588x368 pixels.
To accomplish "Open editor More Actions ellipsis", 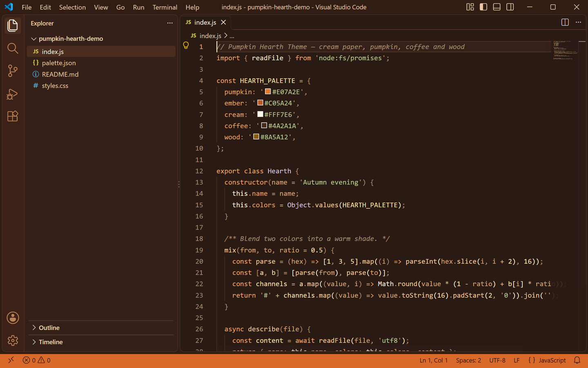I will point(578,22).
